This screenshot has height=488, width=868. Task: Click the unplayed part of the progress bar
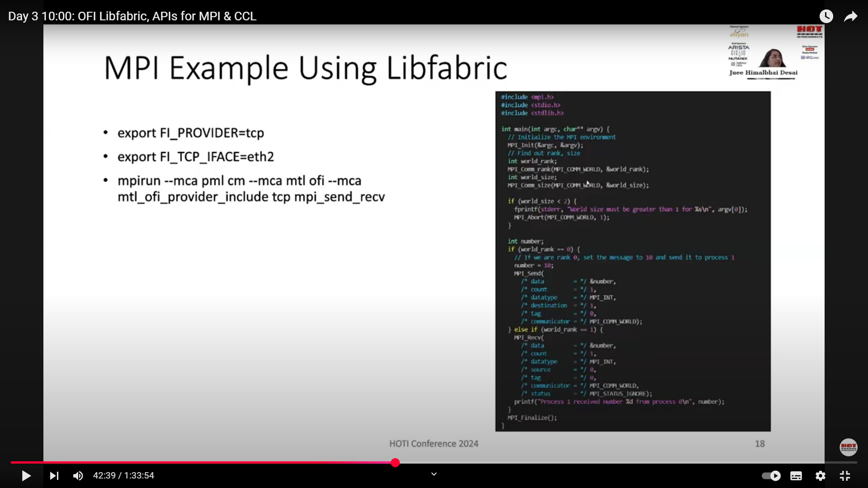626,462
